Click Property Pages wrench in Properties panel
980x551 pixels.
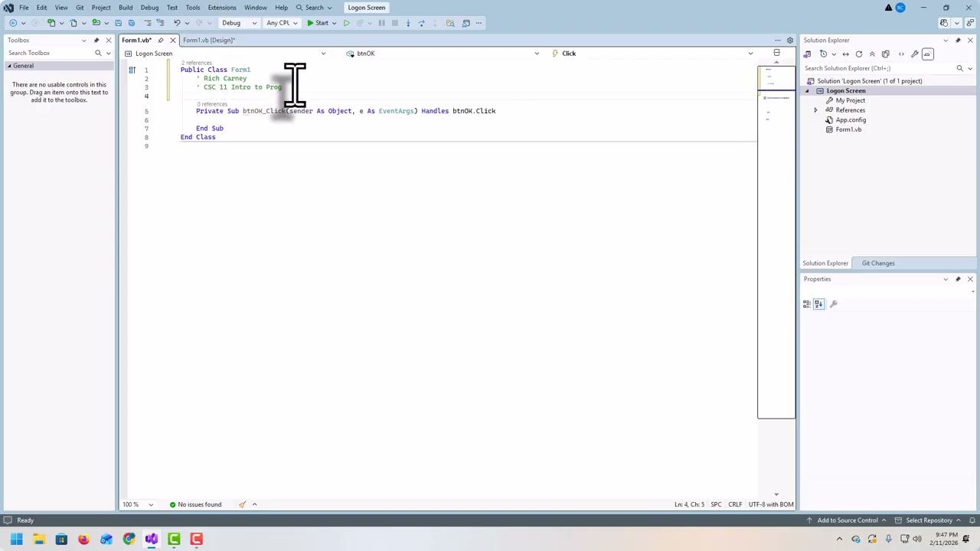pos(834,304)
